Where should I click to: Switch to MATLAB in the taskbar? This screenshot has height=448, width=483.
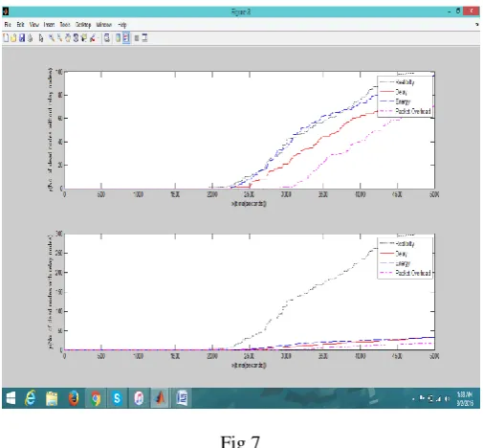click(161, 398)
